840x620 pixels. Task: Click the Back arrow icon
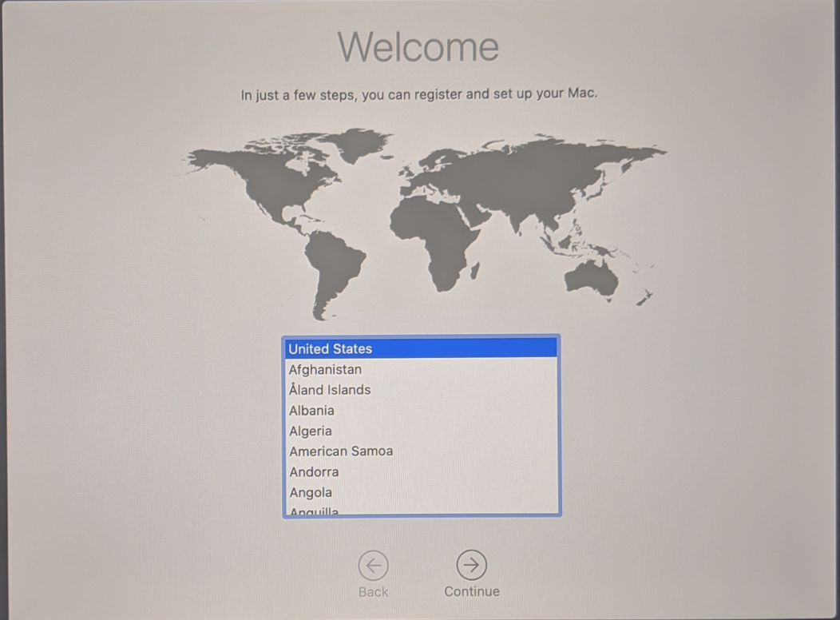(374, 566)
